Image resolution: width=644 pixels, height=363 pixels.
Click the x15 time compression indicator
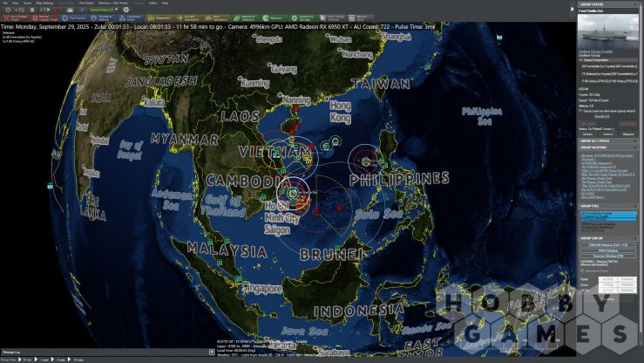click(x=19, y=10)
